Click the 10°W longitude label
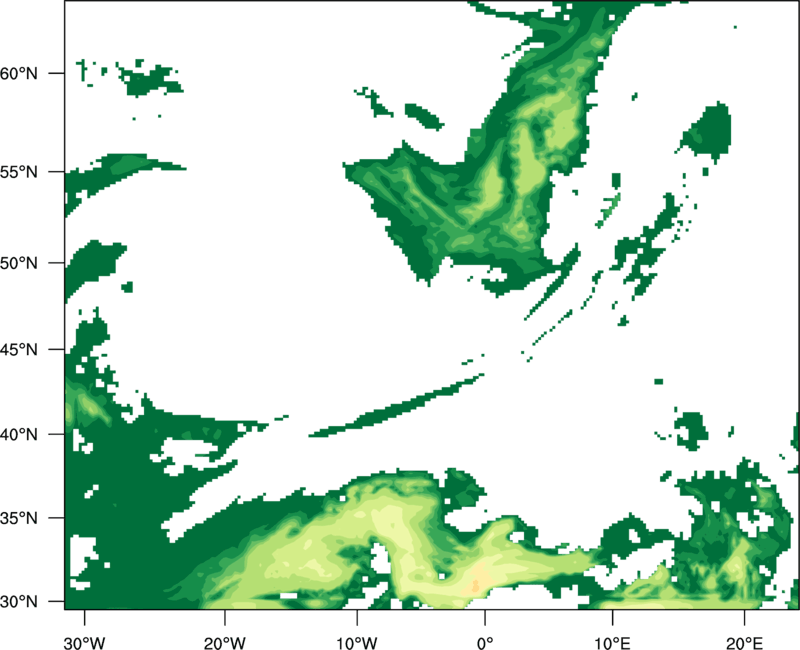800x650 pixels. [357, 643]
